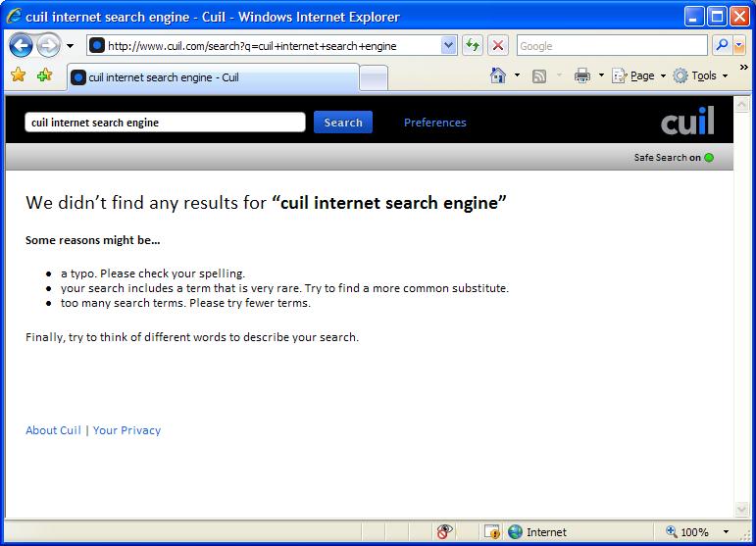Click the heading "We didn't find any results"
Screen dimensions: 756x546
[x=266, y=203]
